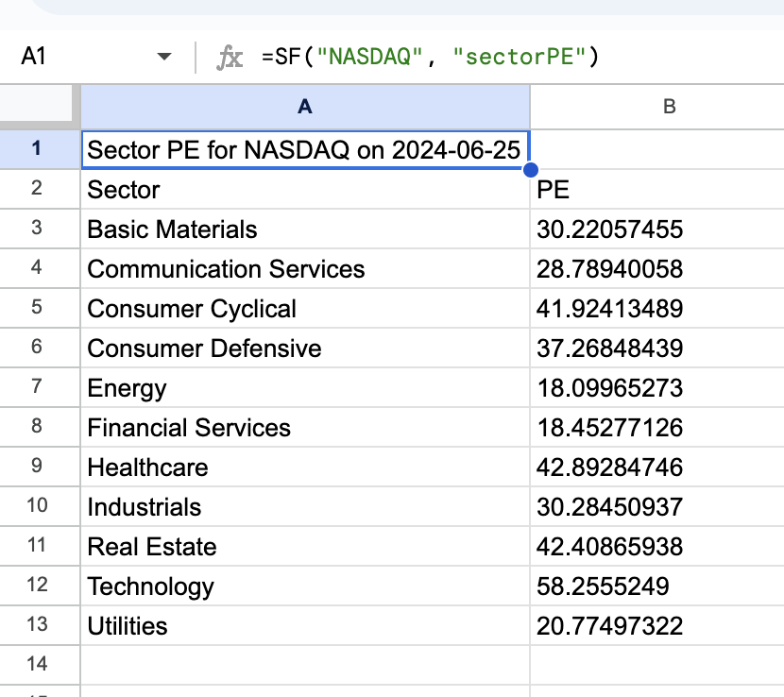Screen dimensions: 784x697
Task: Select row 4 header
Action: pos(40,268)
